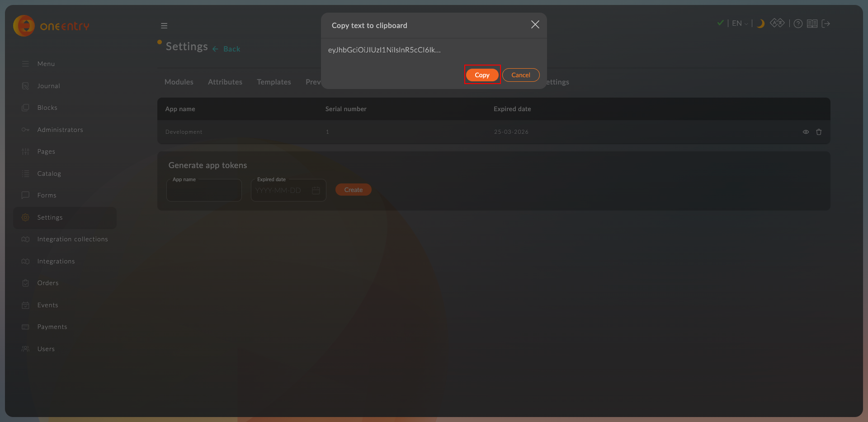Open Users in the sidebar
868x422 pixels.
point(65,349)
